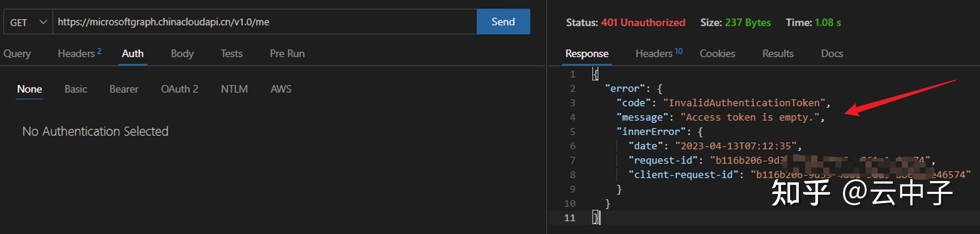Click the request URL input field
The height and width of the screenshot is (234, 980).
(264, 22)
